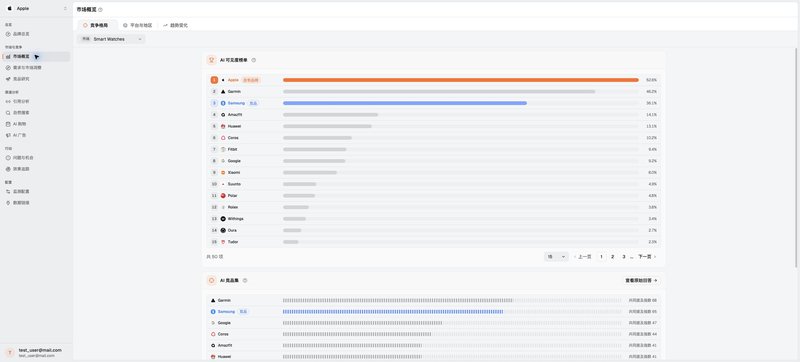Select the Tudor row in the ranking
This screenshot has width=800, height=362.
[434, 242]
